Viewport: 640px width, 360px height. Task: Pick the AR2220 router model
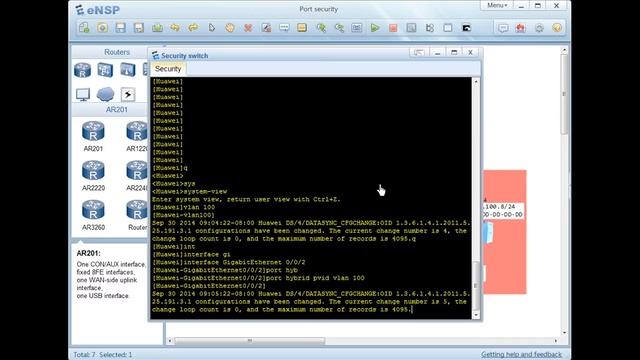coord(93,176)
